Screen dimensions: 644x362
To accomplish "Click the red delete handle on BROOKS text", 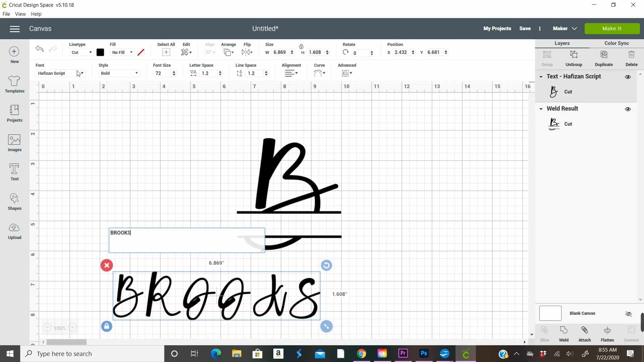I will click(x=107, y=265).
